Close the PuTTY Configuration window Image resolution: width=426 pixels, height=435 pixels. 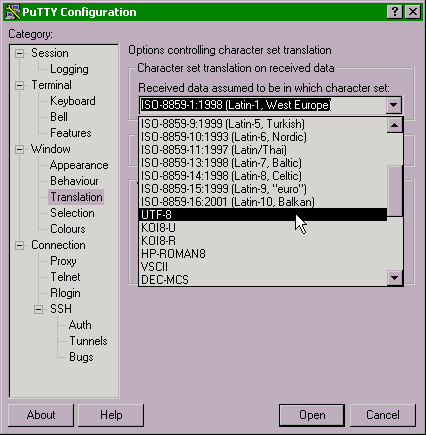(413, 12)
